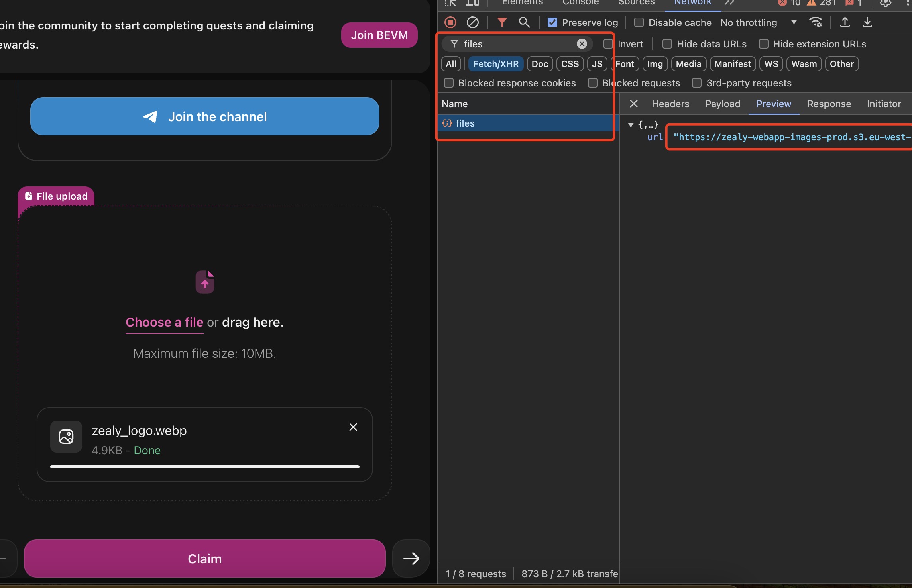Open the Headers tab

(x=670, y=104)
